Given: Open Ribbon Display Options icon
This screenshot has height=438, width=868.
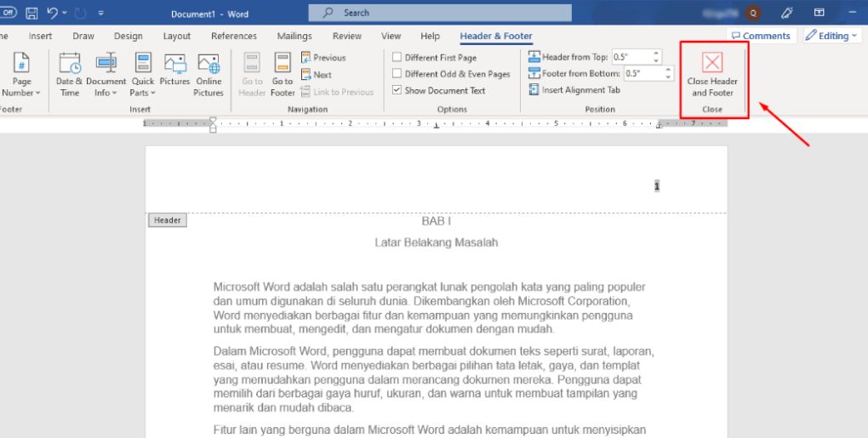Looking at the screenshot, I should [x=819, y=13].
